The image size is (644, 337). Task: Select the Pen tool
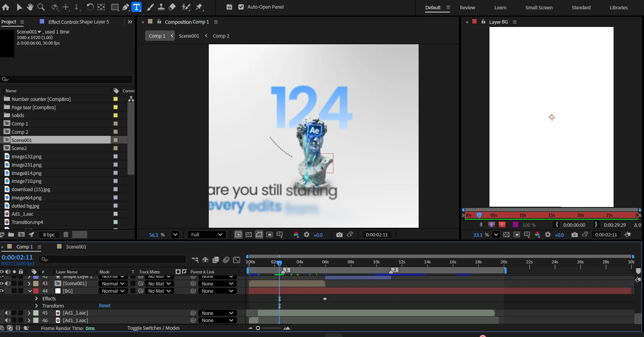coord(126,7)
